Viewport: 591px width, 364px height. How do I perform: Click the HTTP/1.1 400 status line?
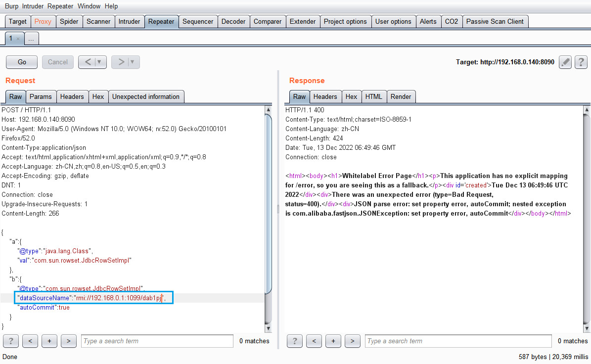305,110
